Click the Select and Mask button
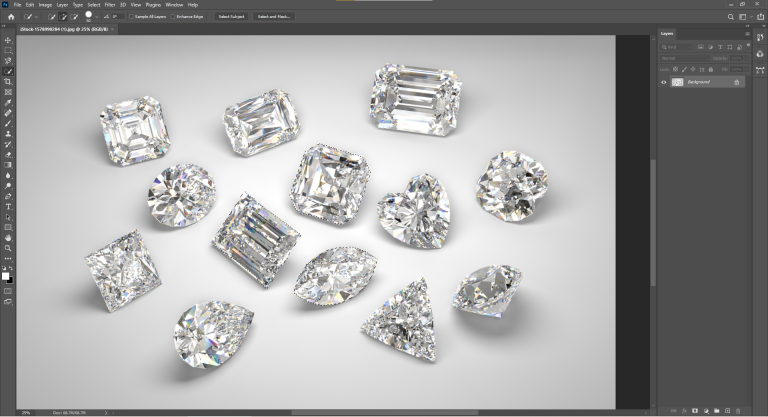 [273, 17]
